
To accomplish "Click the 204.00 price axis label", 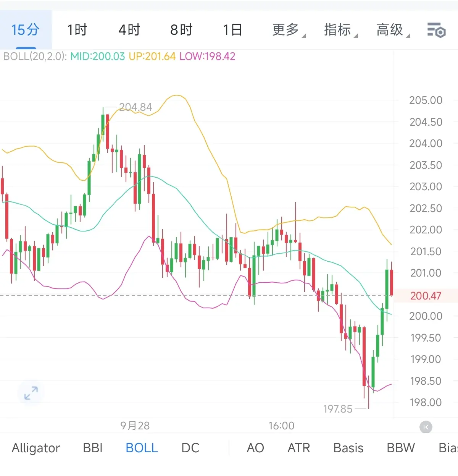I will 426,143.
